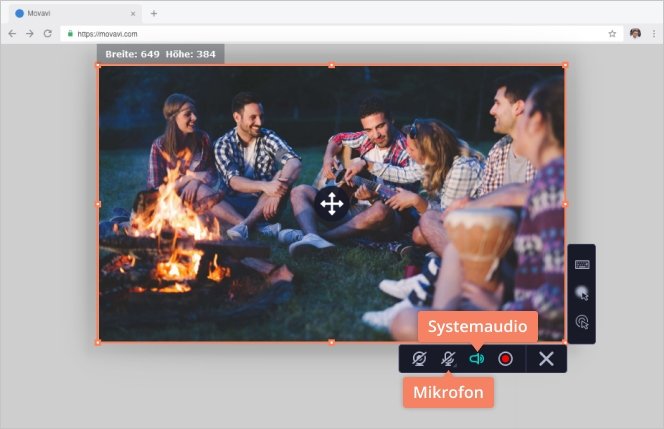This screenshot has height=429, width=664.
Task: Toggle mouse click effect icon
Action: coord(582,322)
